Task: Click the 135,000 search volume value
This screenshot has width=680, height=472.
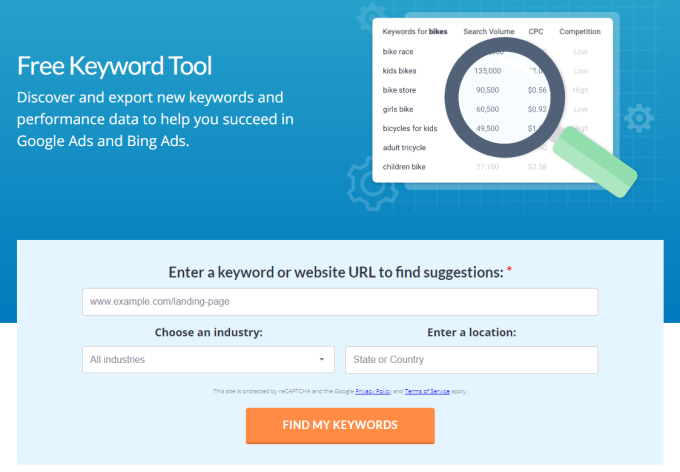Action: 487,71
